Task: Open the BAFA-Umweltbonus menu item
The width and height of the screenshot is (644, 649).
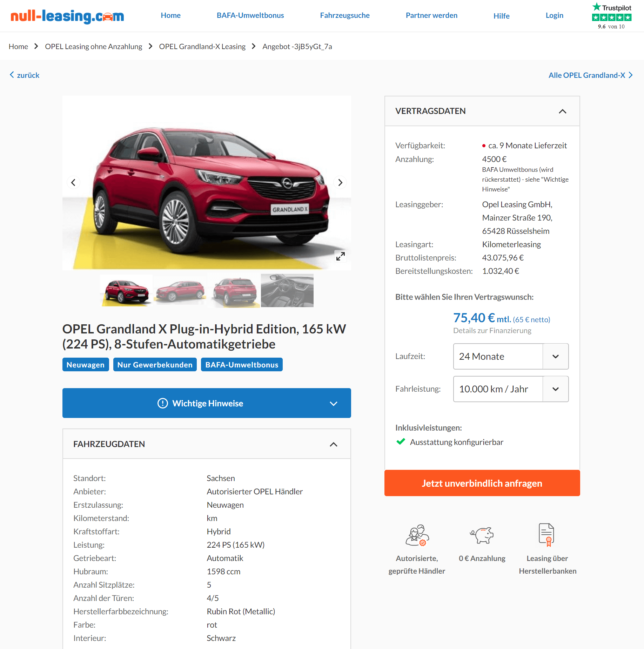Action: (x=250, y=15)
